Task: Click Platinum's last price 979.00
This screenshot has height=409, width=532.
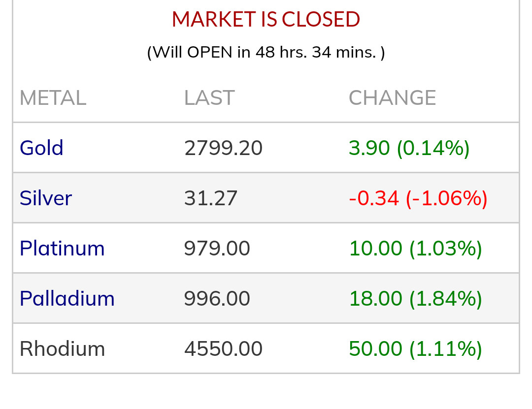Action: 217,249
